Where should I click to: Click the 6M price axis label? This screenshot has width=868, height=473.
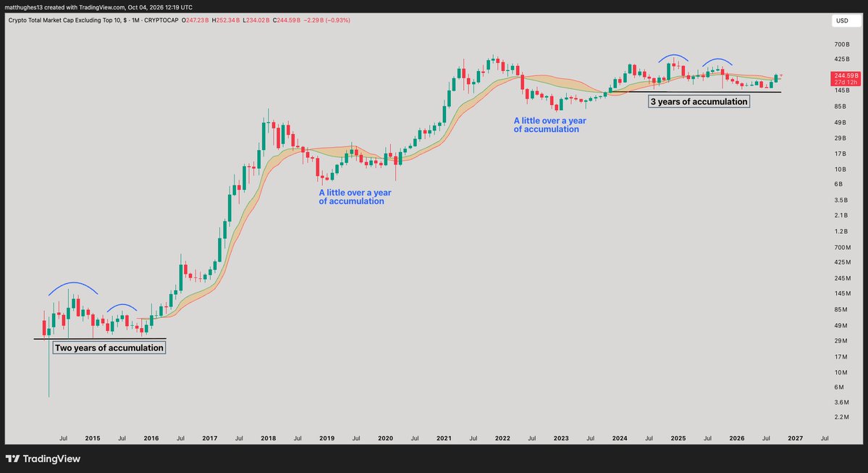coord(838,387)
